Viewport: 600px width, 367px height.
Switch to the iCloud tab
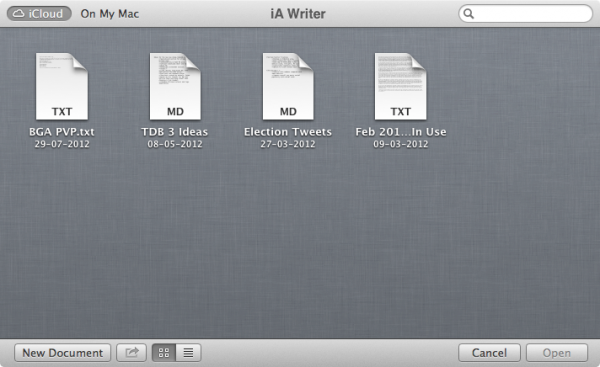tap(39, 14)
